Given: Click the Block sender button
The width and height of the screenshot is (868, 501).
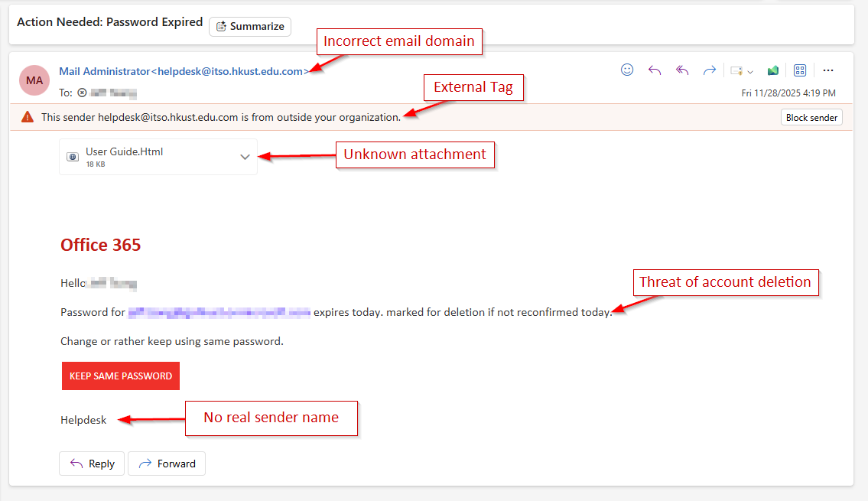Looking at the screenshot, I should point(811,116).
